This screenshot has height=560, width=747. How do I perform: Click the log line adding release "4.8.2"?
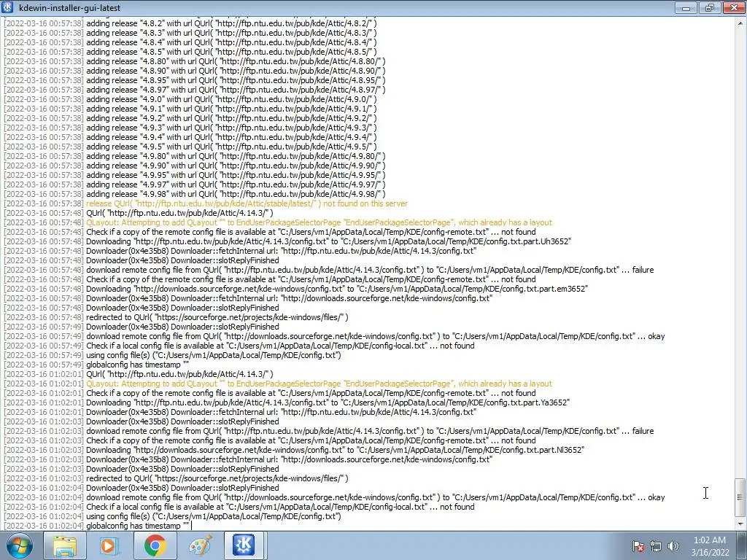point(190,23)
